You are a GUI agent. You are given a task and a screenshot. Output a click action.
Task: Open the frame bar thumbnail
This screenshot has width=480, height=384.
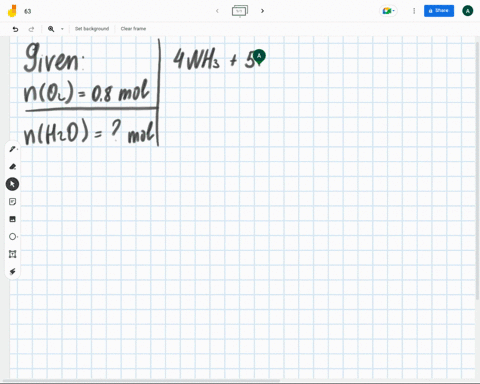point(240,11)
